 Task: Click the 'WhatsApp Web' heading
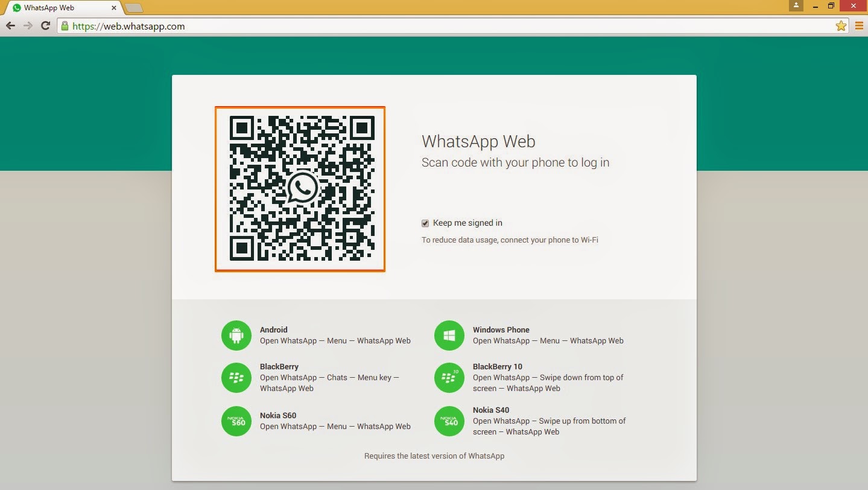pos(478,141)
